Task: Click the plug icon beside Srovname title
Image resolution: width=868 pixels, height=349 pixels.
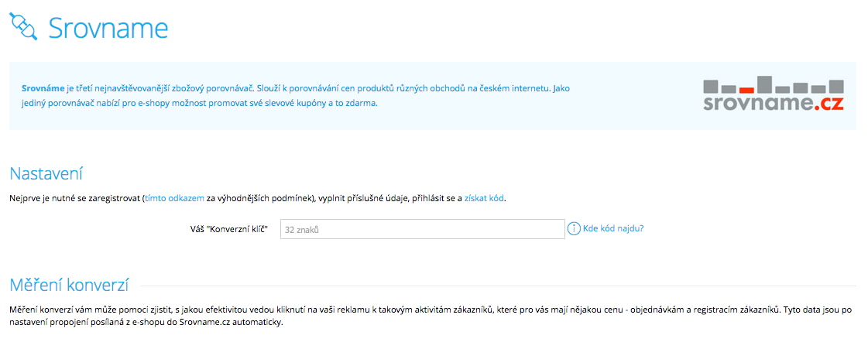Action: tap(24, 26)
